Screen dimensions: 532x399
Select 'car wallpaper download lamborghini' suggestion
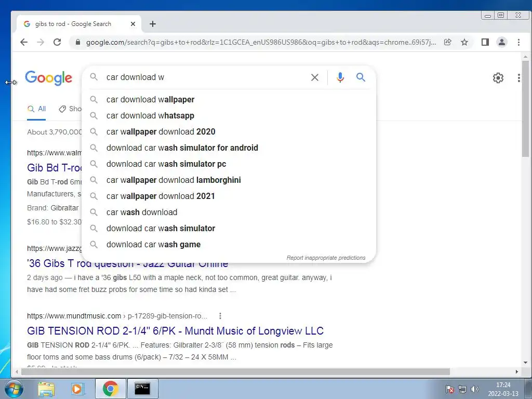click(229, 180)
